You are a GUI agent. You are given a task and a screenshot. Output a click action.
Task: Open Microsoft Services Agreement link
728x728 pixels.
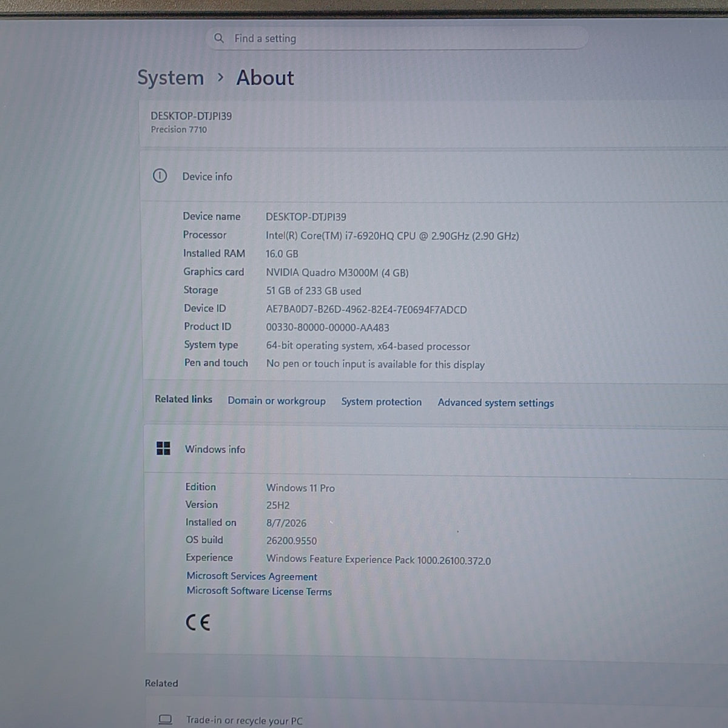click(252, 576)
